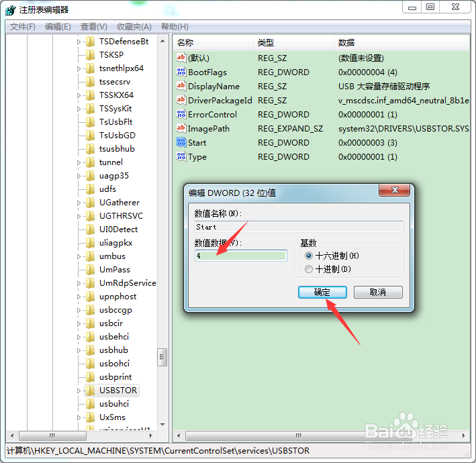
Task: Click the 数值名称 Start name field
Action: [x=299, y=227]
